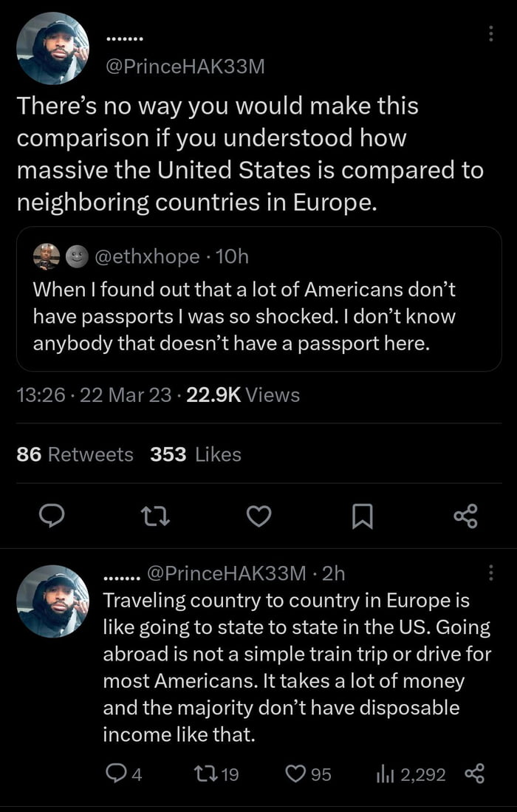
Task: Open the reply composer for the main tweet
Action: 51,516
